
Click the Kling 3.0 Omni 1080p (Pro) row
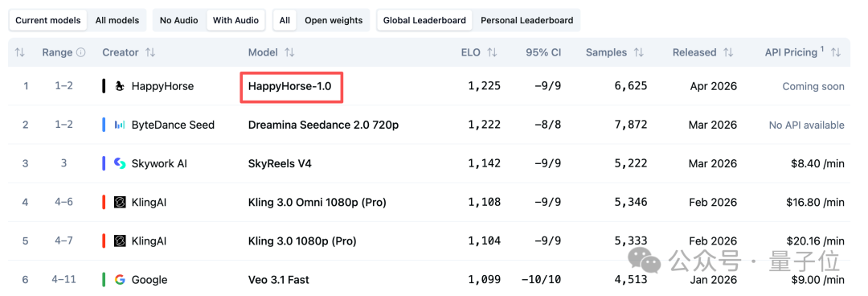(x=429, y=203)
